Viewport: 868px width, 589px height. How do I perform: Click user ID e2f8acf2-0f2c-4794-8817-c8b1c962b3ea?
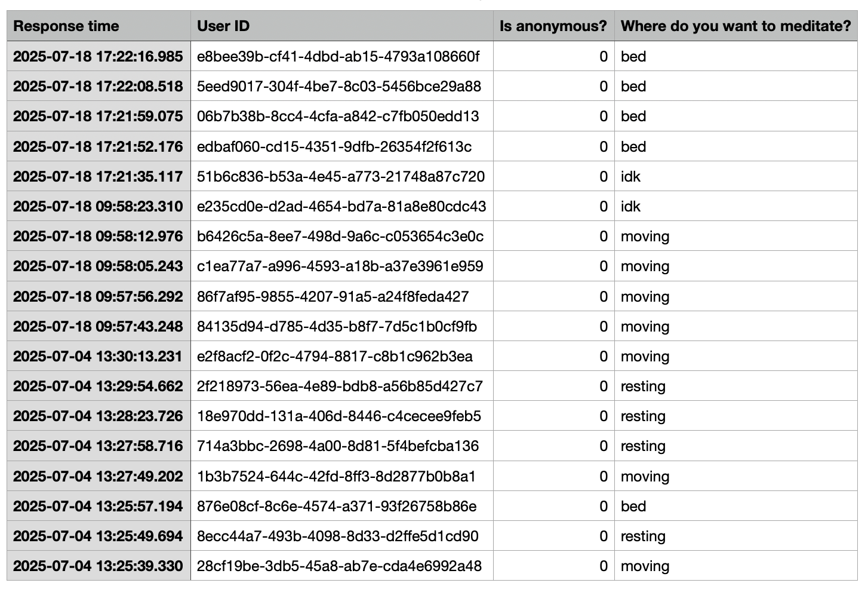click(x=342, y=356)
